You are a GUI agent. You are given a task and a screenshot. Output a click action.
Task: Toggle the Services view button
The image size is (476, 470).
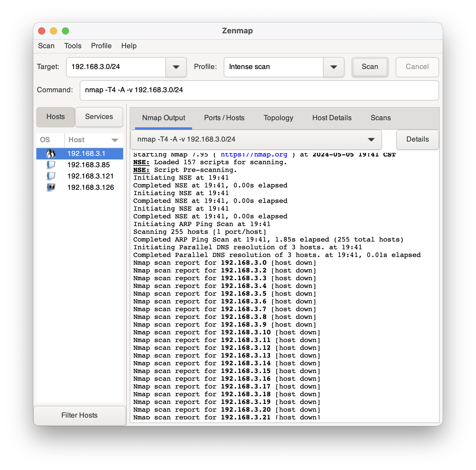click(99, 117)
